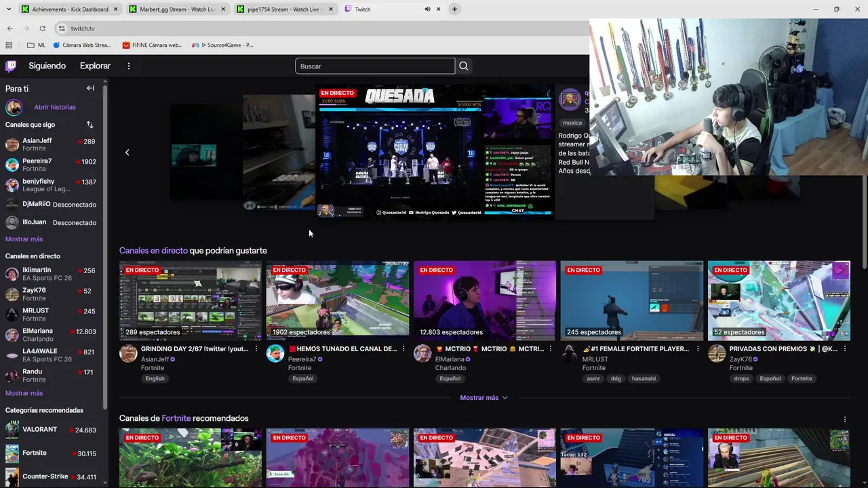Open featured Quesada live stream player
868x488 pixels.
tap(434, 151)
